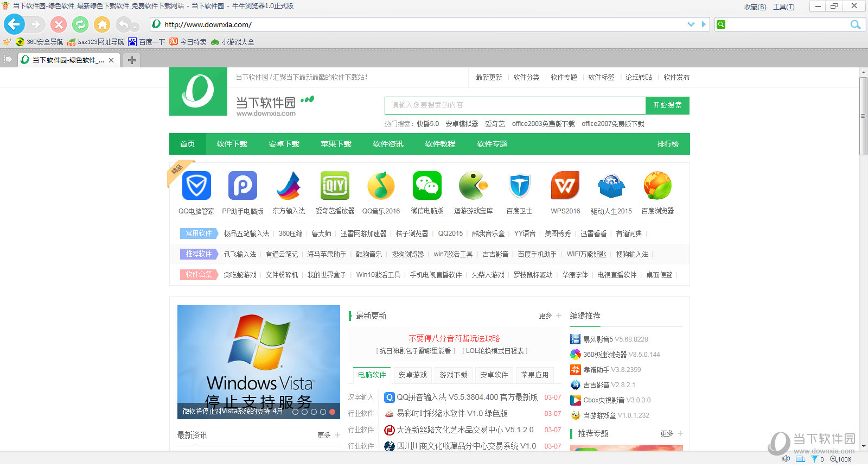This screenshot has width=868, height=467.
Task: Click the undo closed tab arrow icon
Action: pos(124,24)
